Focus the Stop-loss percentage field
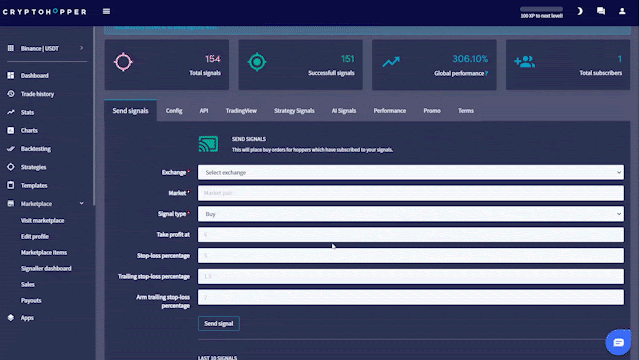The width and height of the screenshot is (640, 360). point(411,256)
